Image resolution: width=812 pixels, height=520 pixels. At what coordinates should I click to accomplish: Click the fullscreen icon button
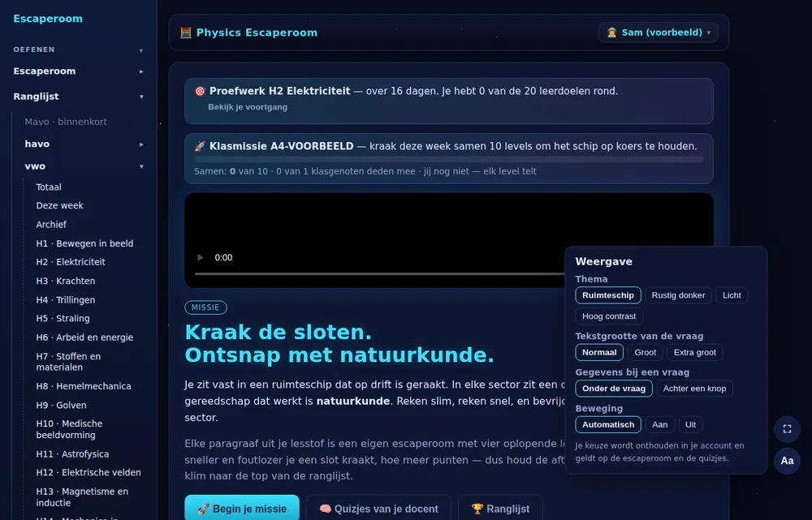787,429
